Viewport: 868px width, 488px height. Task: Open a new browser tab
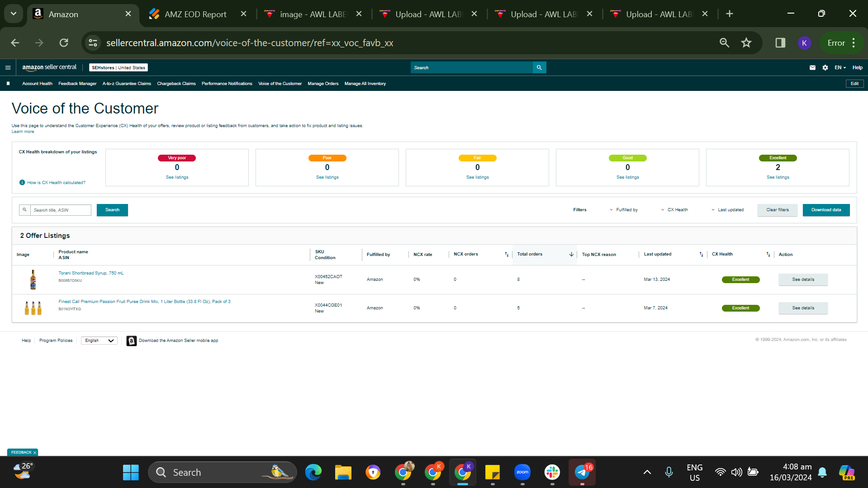pyautogui.click(x=730, y=14)
